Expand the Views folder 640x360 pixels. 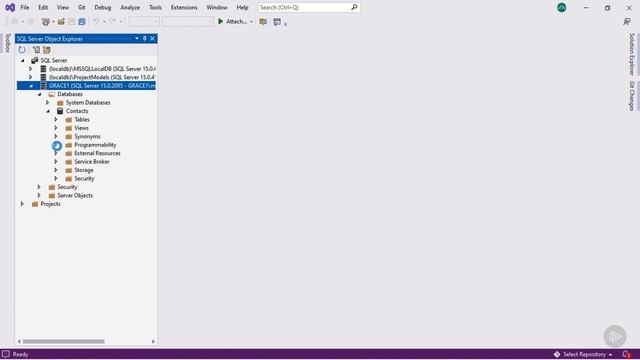[x=56, y=128]
